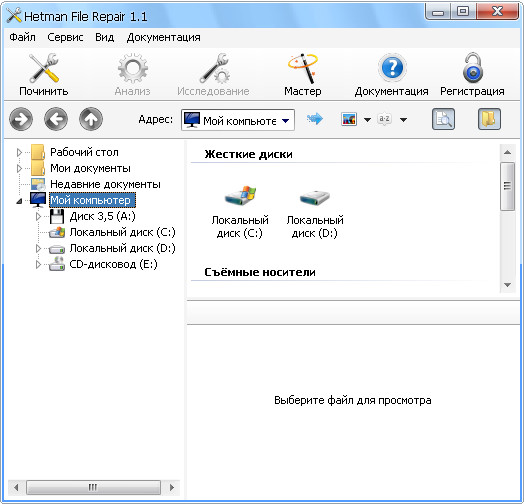Click the vertical scrollbar's down arrow in drives pane
The image size is (524, 504).
click(x=508, y=285)
